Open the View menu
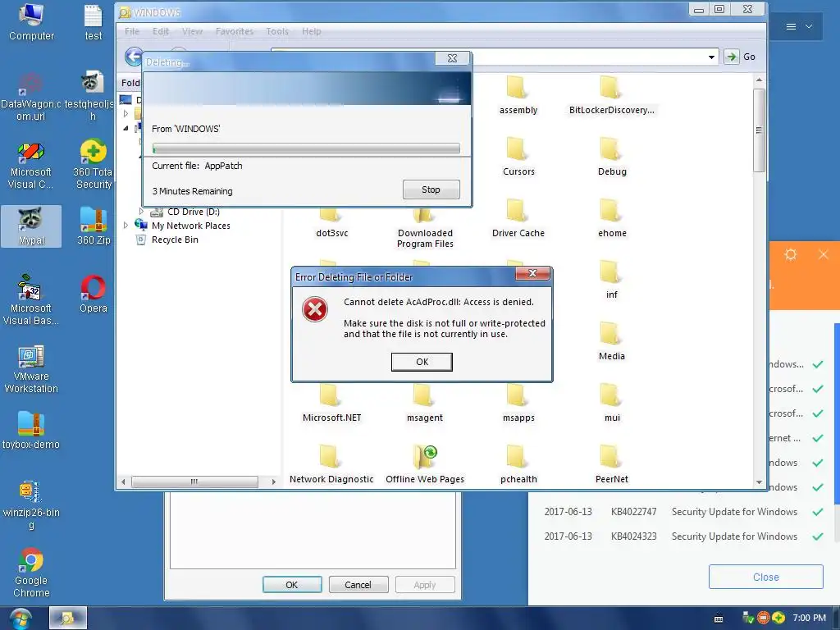This screenshot has width=840, height=630. [x=192, y=32]
